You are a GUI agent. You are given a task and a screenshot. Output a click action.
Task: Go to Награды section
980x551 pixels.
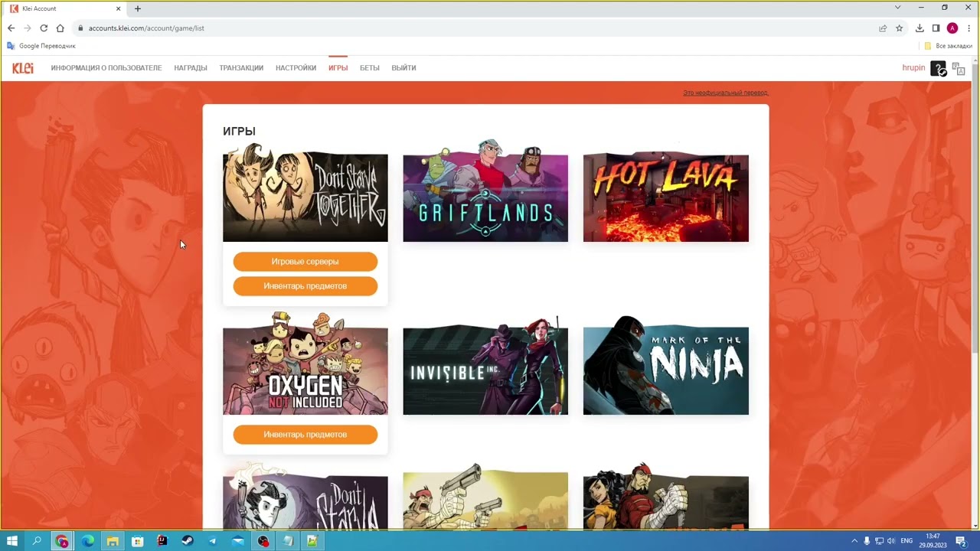point(191,68)
